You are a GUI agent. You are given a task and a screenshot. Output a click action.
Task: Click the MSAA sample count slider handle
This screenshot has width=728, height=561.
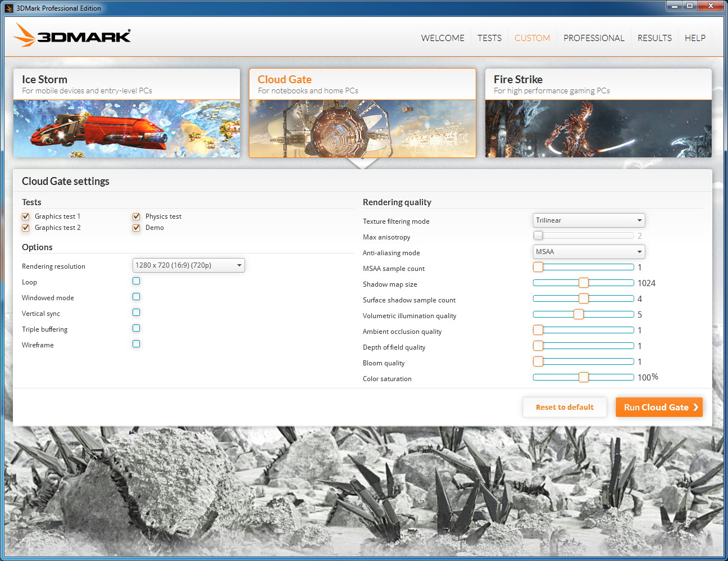pos(538,267)
